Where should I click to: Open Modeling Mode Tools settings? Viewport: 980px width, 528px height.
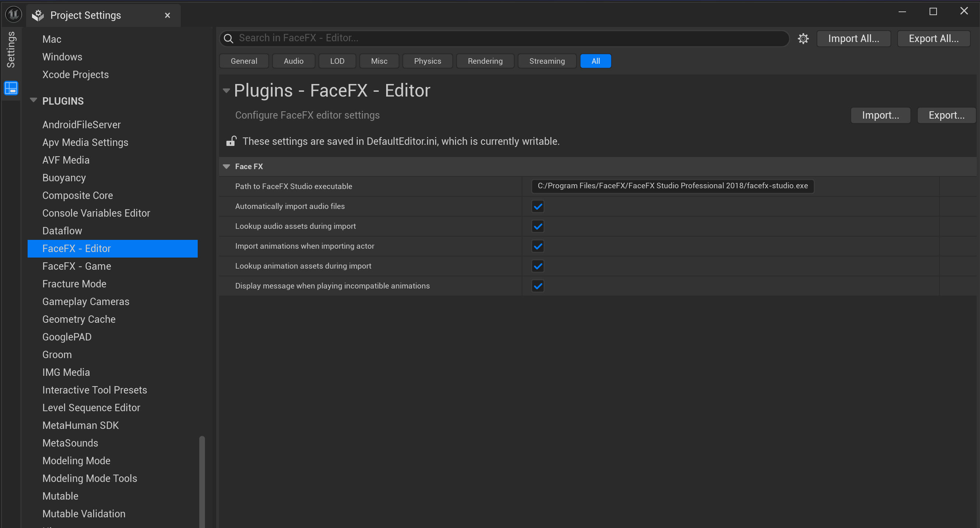click(x=89, y=479)
